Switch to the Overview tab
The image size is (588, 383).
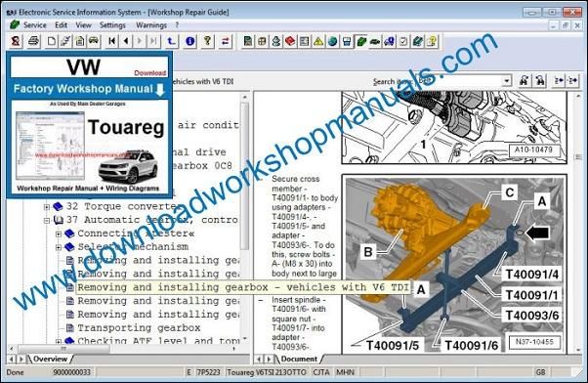[50, 359]
